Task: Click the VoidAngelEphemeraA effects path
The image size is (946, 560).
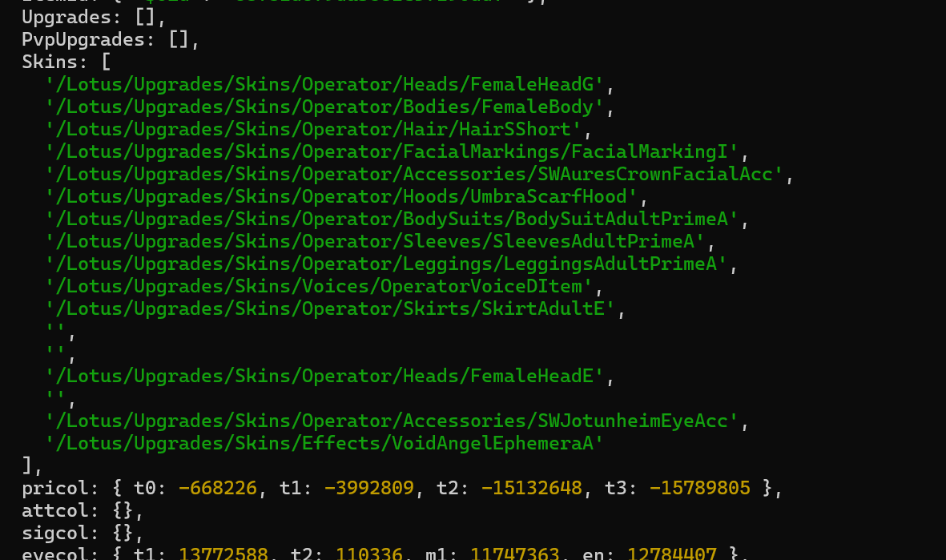Action: (x=324, y=443)
